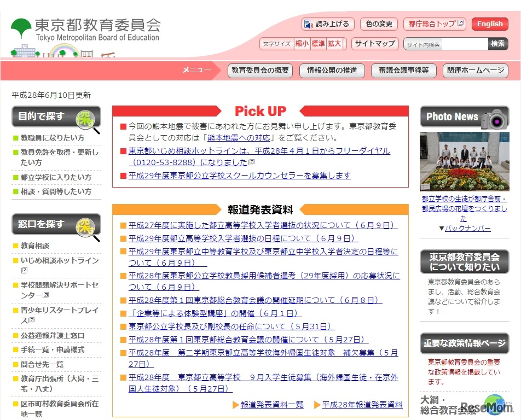This screenshot has height=420, width=521.
Task: Open the 平成28年報道発表資料 link
Action: pyautogui.click(x=362, y=405)
